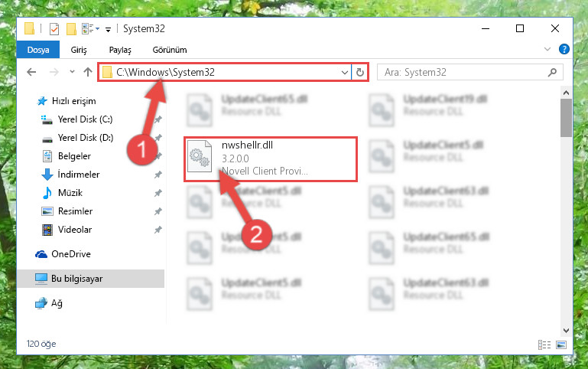
Task: Click the search magnifier icon
Action: pyautogui.click(x=552, y=72)
